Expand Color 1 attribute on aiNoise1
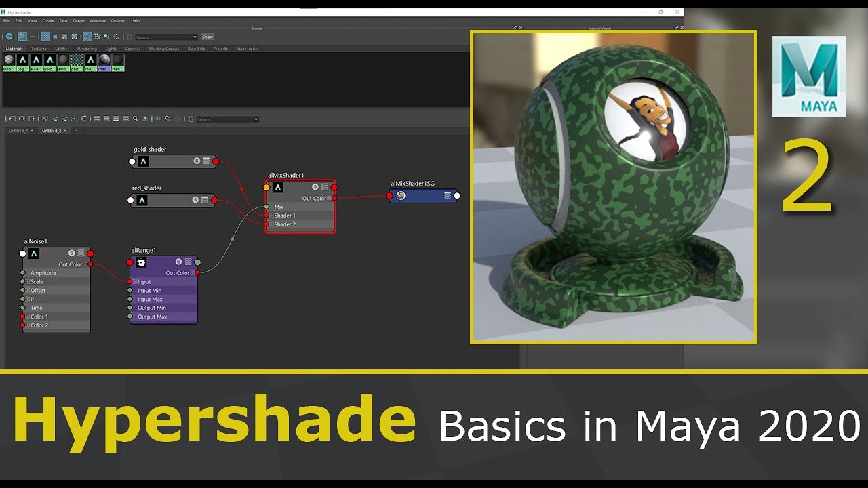The image size is (868, 488). [x=28, y=317]
